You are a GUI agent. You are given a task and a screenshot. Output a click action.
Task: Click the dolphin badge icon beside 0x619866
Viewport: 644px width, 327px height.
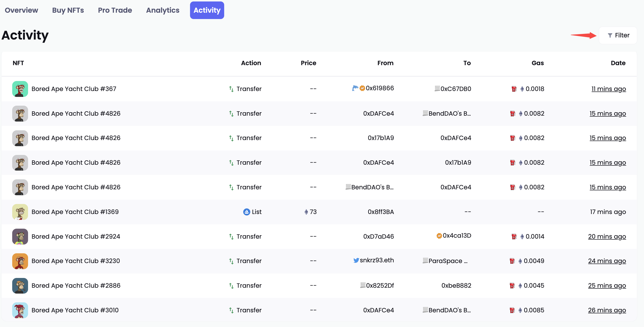pos(355,88)
